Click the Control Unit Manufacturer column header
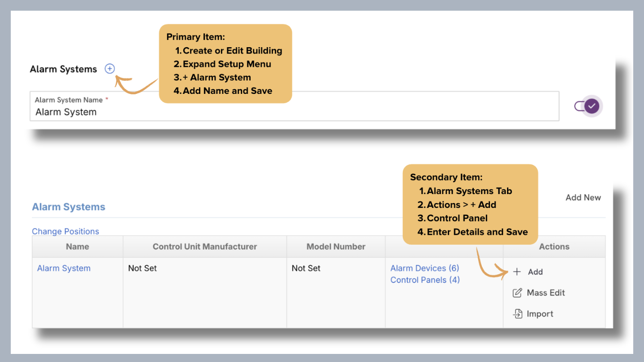Viewport: 644px width, 362px height. [x=205, y=247]
